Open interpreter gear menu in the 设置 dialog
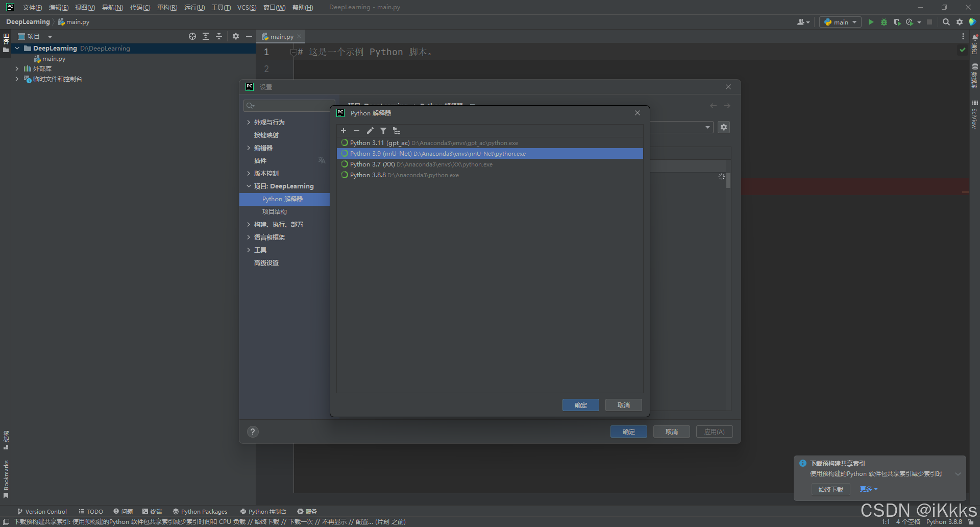Screen dimensions: 980x527 point(724,127)
